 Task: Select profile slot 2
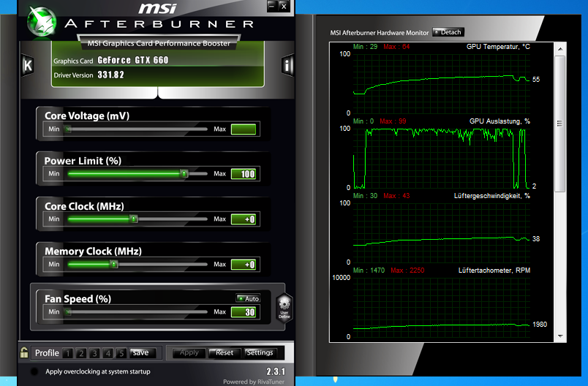pos(81,353)
